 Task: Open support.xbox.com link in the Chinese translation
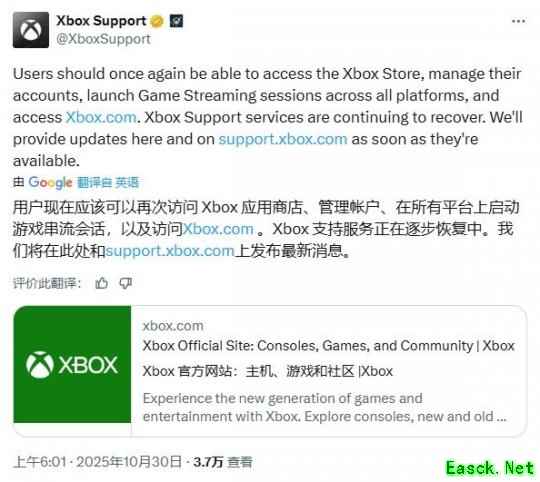pyautogui.click(x=170, y=251)
